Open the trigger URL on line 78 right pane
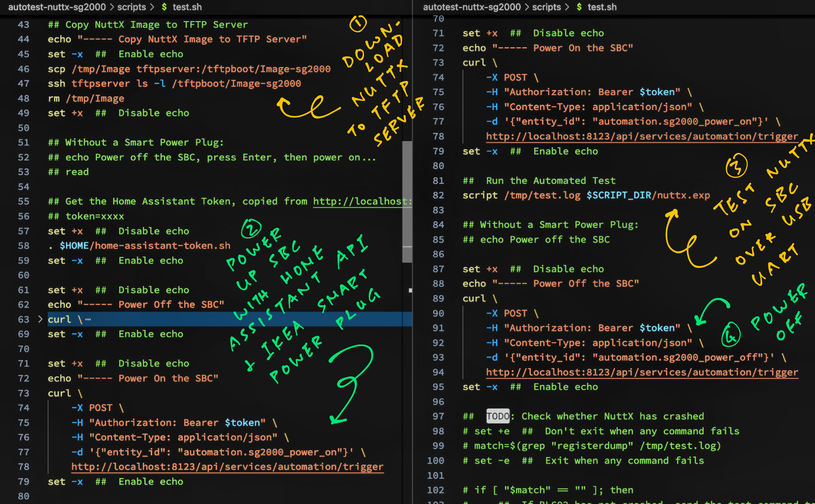 point(641,136)
